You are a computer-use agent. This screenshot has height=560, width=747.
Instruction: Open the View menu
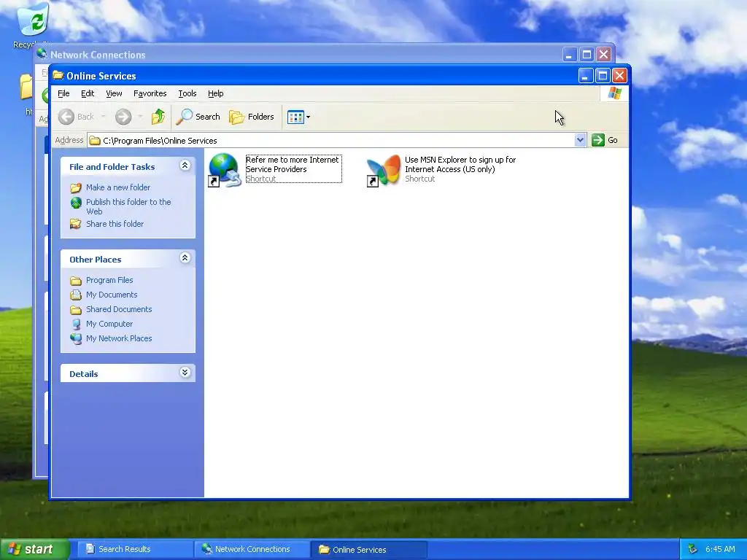tap(114, 93)
